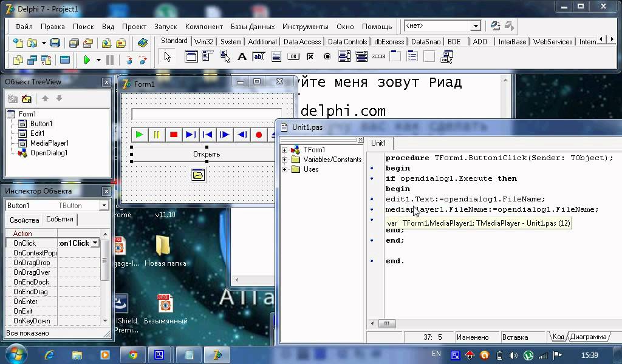622x364 pixels.
Task: Click the Save toolbar icon
Action: coord(55,43)
